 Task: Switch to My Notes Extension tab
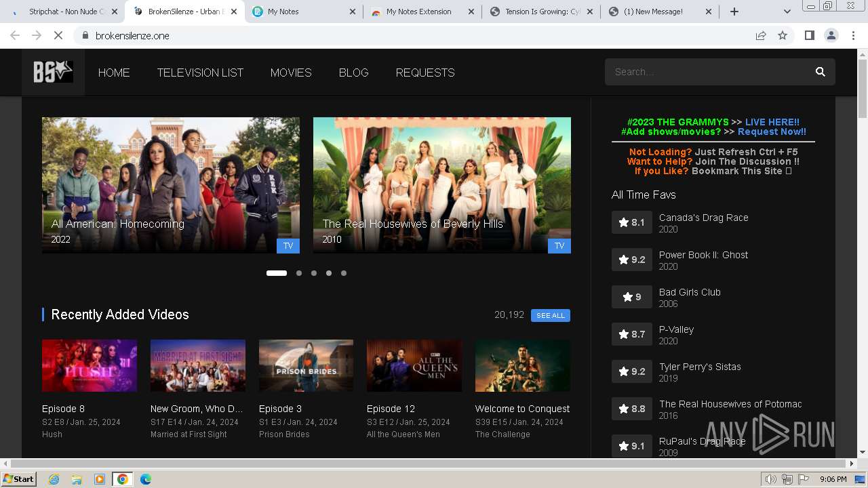pyautogui.click(x=422, y=12)
